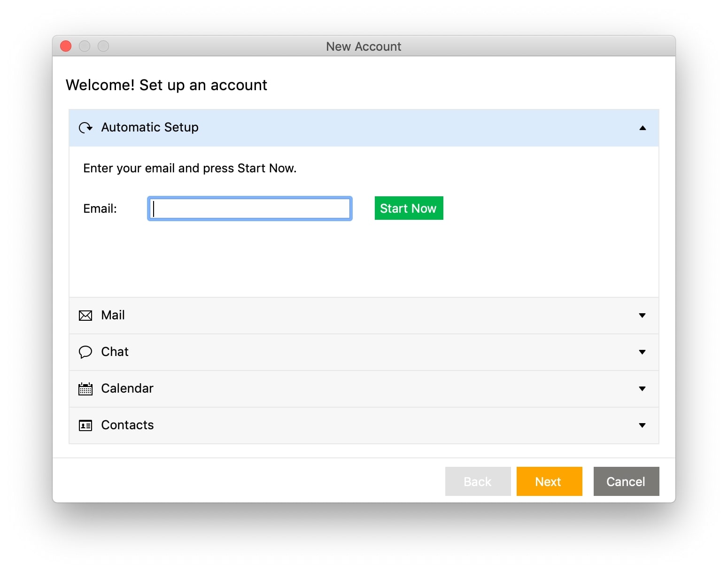Select the Mail section label
Image resolution: width=728 pixels, height=572 pixels.
(113, 315)
